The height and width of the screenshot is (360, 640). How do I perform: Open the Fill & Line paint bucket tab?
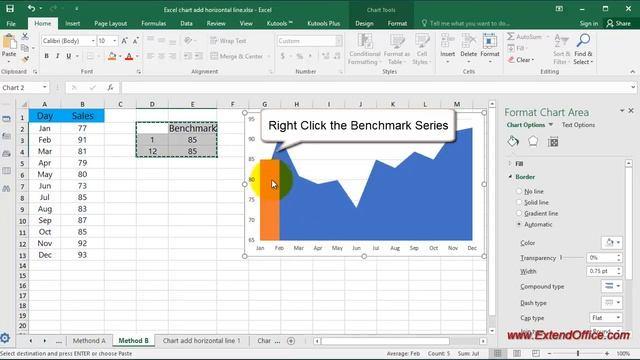[513, 142]
